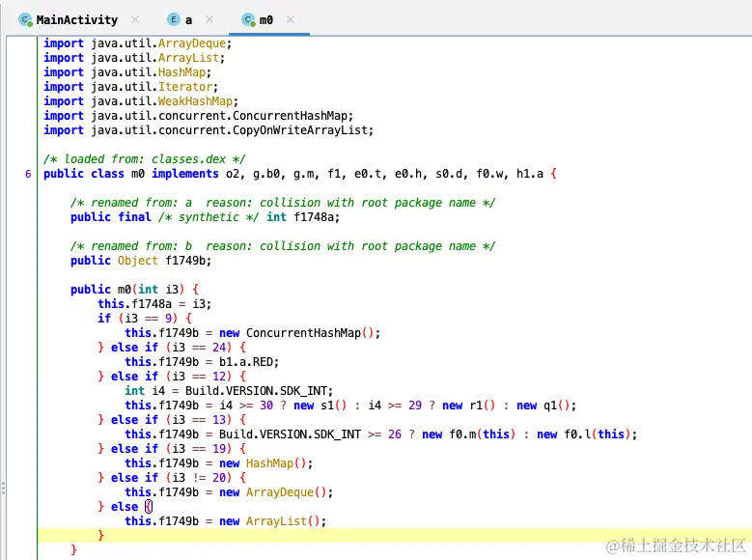Click the Object type keyword
Viewport: 752px width, 560px height.
click(x=138, y=261)
